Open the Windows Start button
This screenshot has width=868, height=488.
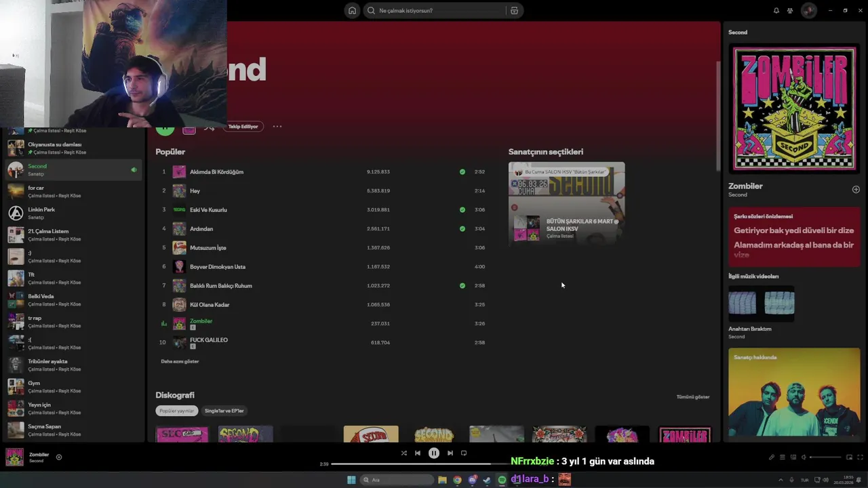[351, 480]
